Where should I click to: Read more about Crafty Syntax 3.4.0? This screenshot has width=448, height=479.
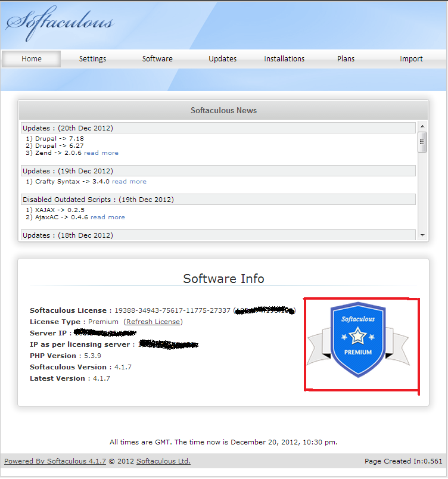[129, 182]
